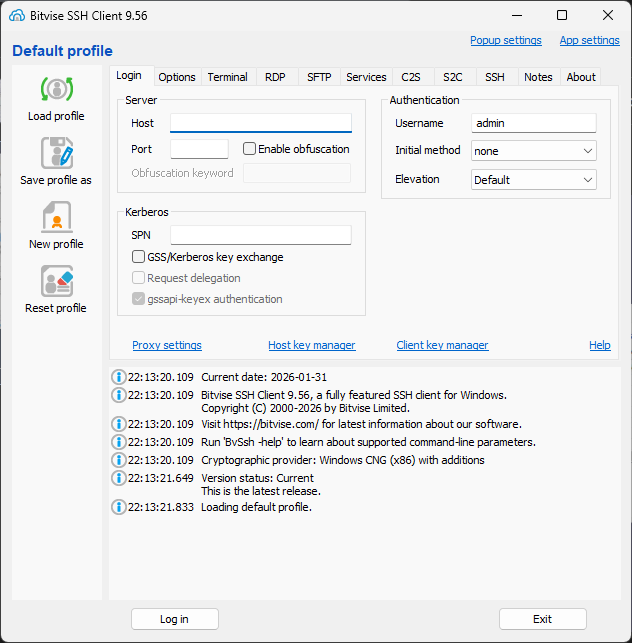The width and height of the screenshot is (632, 643).
Task: Click the Load profile icon
Action: point(57,89)
